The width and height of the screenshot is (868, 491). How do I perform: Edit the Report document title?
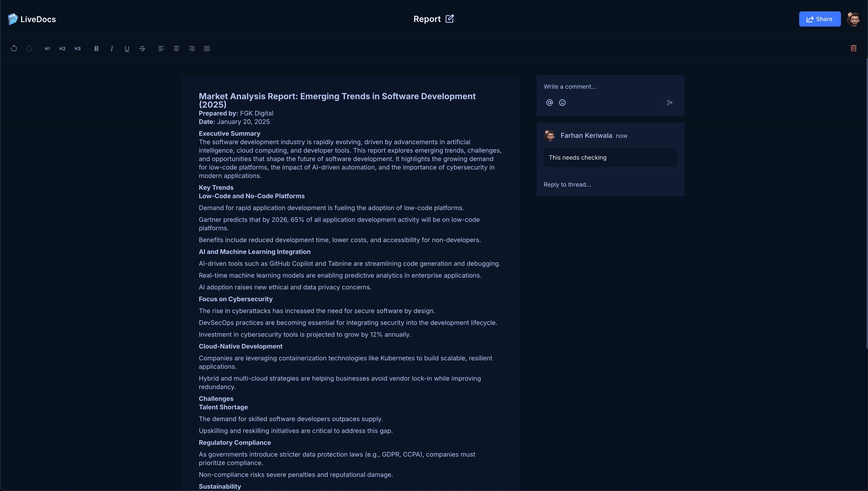tap(450, 19)
